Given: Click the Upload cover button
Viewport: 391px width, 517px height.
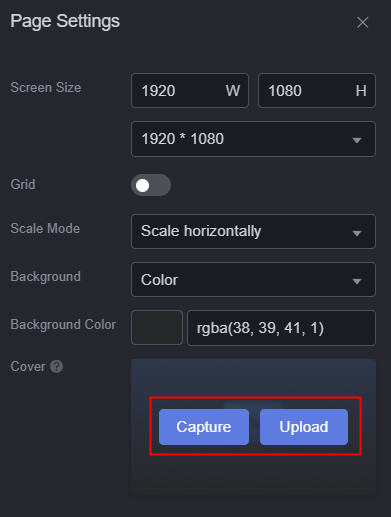Looking at the screenshot, I should coord(304,427).
